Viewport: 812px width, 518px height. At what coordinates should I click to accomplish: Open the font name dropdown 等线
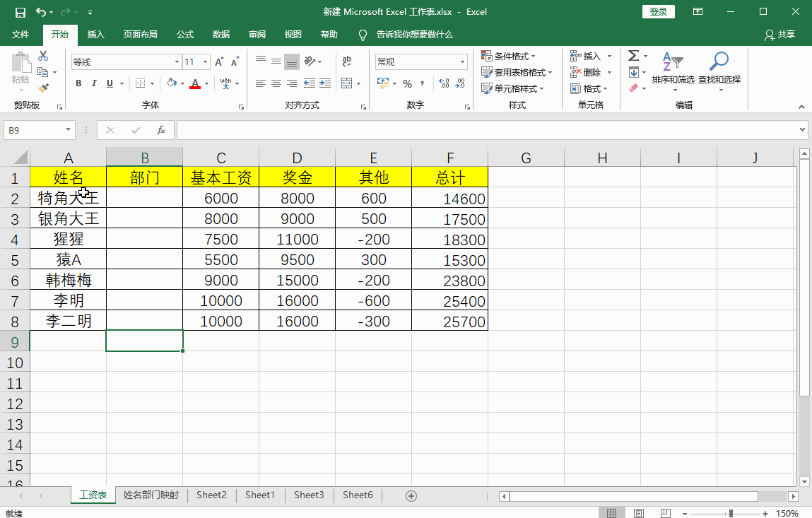coord(177,62)
